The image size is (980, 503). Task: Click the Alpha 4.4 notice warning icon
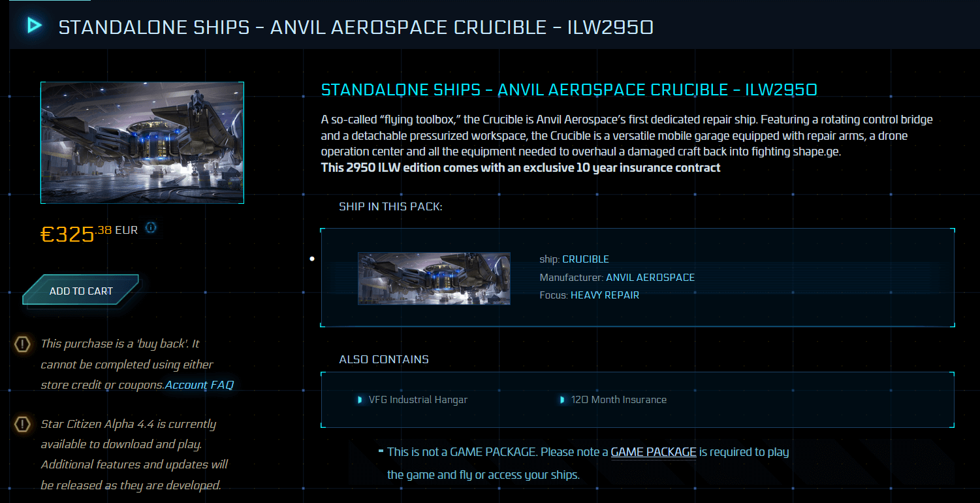pos(22,425)
